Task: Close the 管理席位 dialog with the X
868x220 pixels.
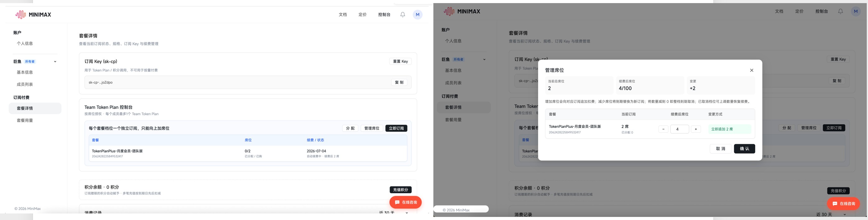Action: [x=751, y=70]
